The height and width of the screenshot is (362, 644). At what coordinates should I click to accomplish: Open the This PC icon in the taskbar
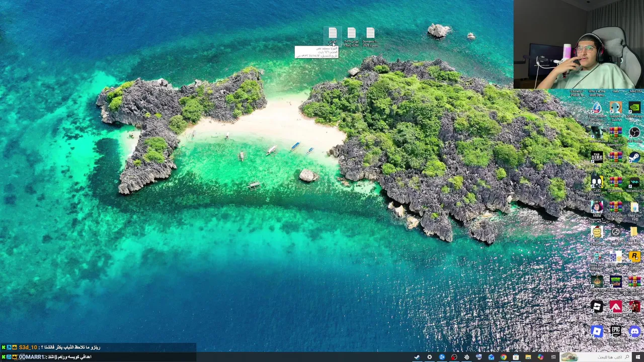coord(479,357)
